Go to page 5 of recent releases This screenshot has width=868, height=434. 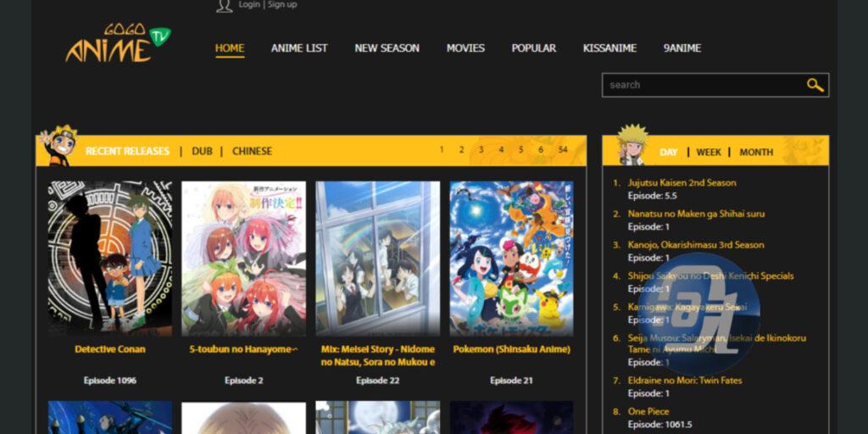coord(521,149)
